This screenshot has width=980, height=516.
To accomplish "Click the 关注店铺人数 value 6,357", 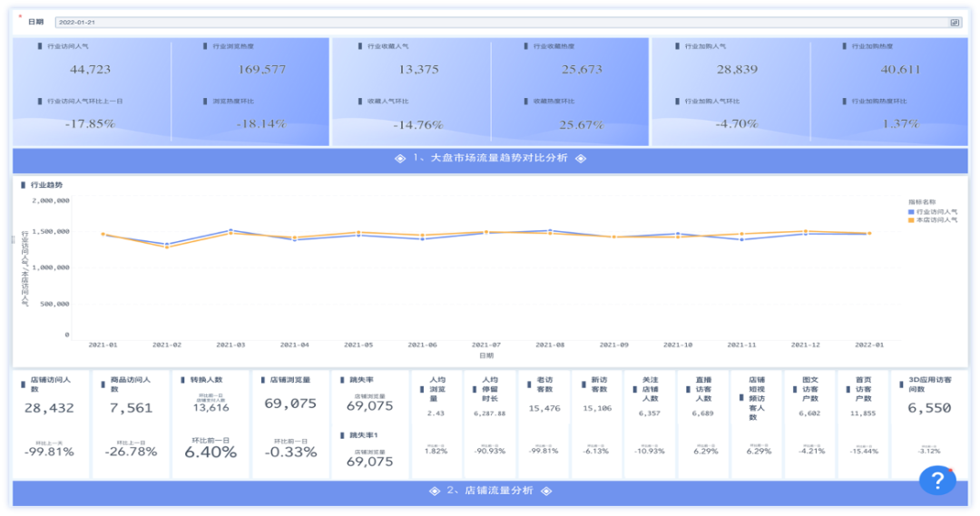I will coord(650,414).
